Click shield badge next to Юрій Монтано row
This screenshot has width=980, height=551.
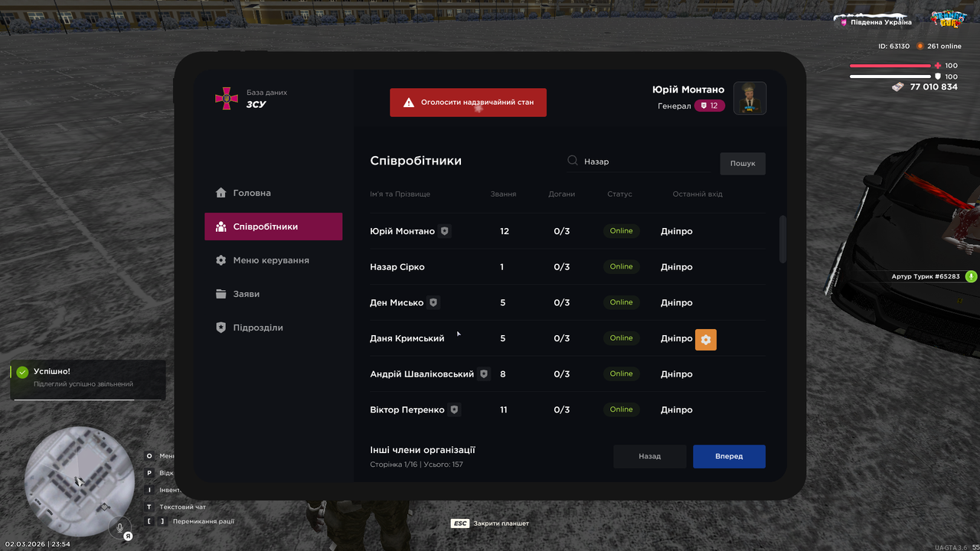[445, 231]
